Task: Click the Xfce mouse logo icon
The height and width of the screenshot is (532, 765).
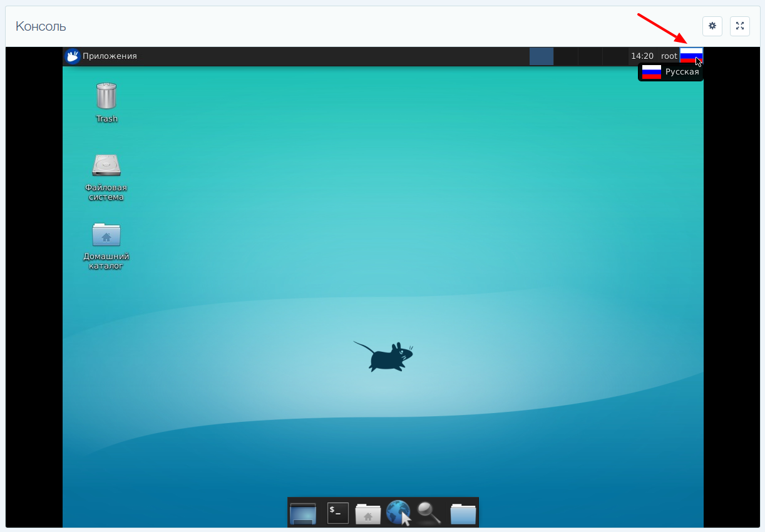Action: (x=73, y=56)
